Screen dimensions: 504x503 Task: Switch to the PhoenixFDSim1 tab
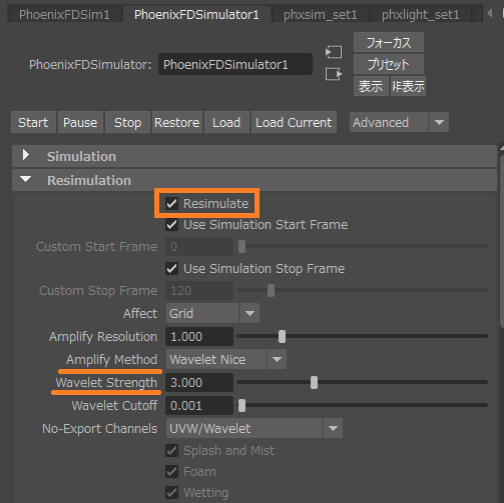pos(64,15)
